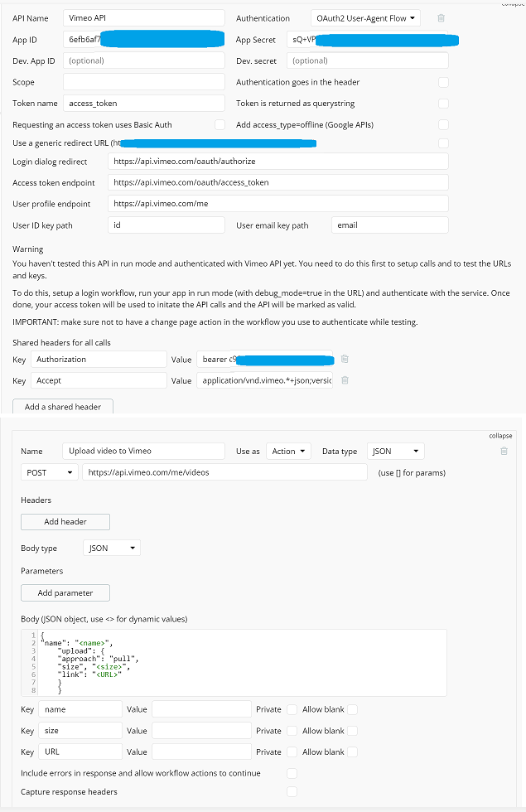
Task: Toggle Capture response headers checkbox
Action: click(x=292, y=792)
